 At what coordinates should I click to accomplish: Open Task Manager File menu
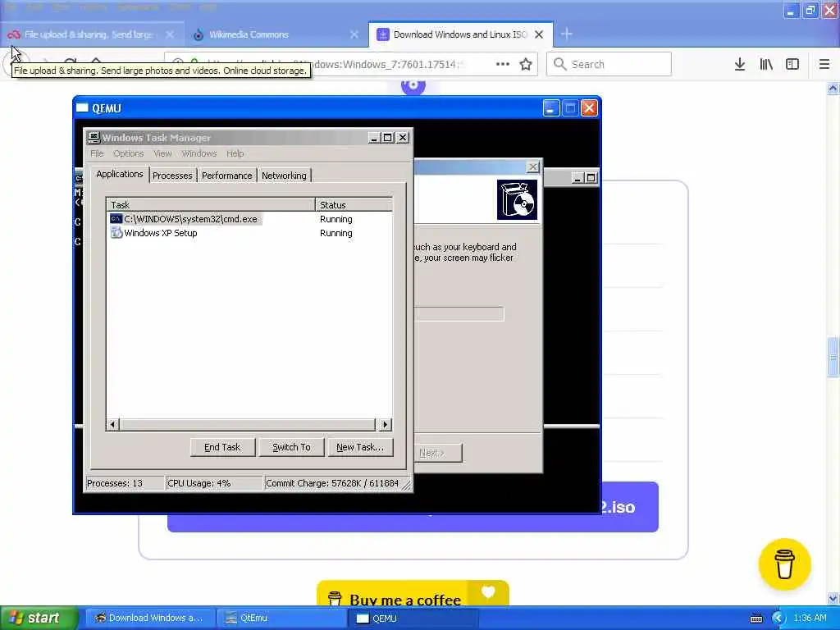click(x=97, y=153)
